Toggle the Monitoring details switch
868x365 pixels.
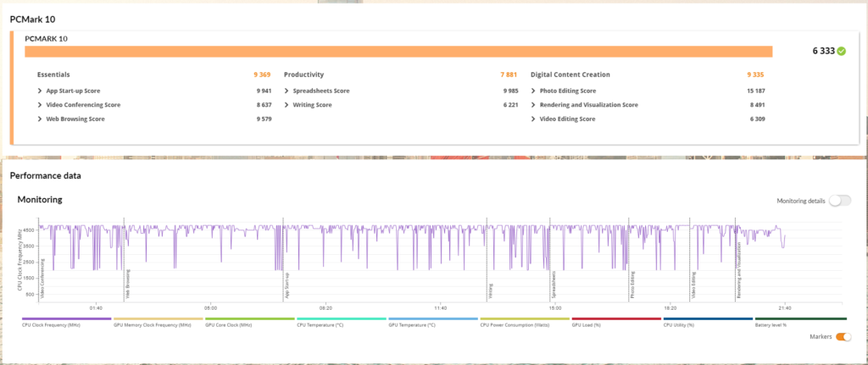(840, 201)
